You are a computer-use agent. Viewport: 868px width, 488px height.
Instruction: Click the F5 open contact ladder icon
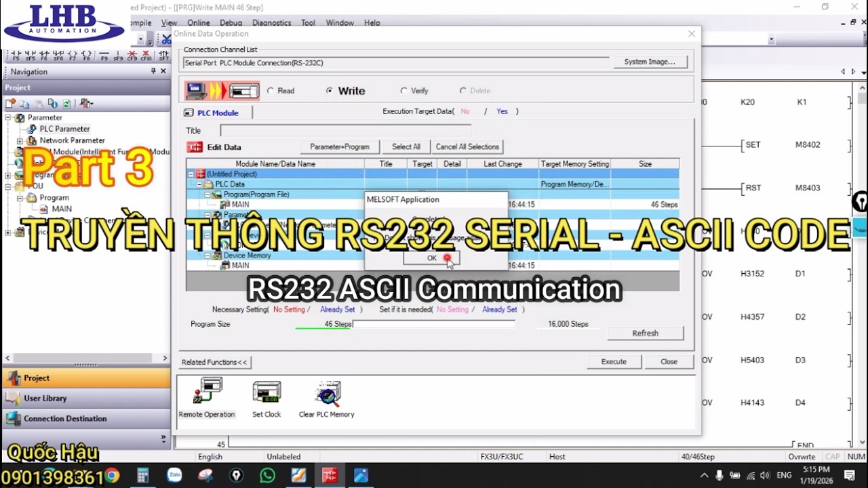[x=16, y=55]
